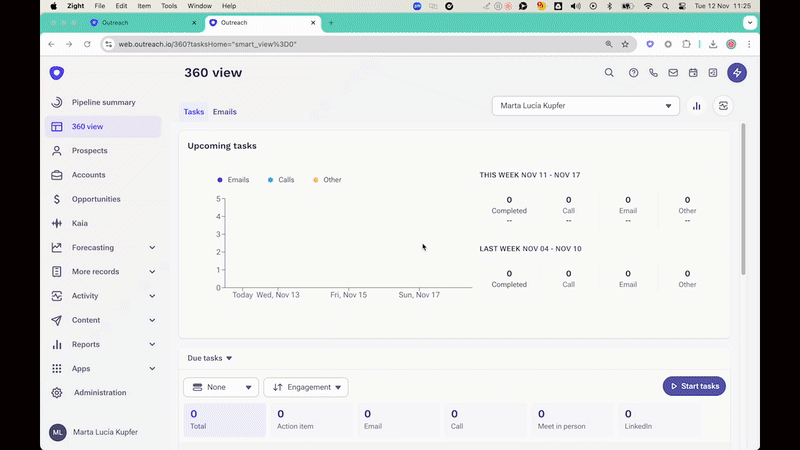Expand the Forecasting sidebar section

tap(152, 247)
